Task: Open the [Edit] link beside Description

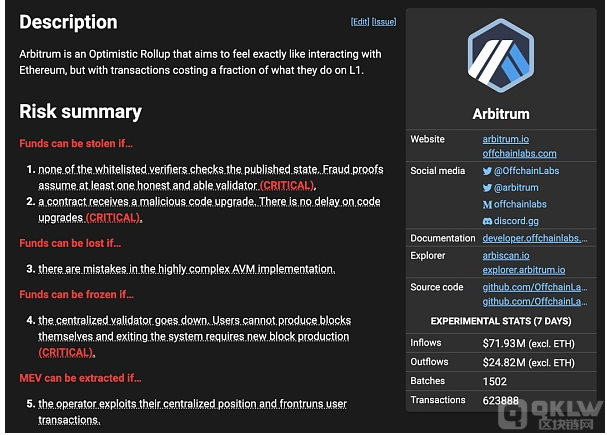Action: click(360, 22)
